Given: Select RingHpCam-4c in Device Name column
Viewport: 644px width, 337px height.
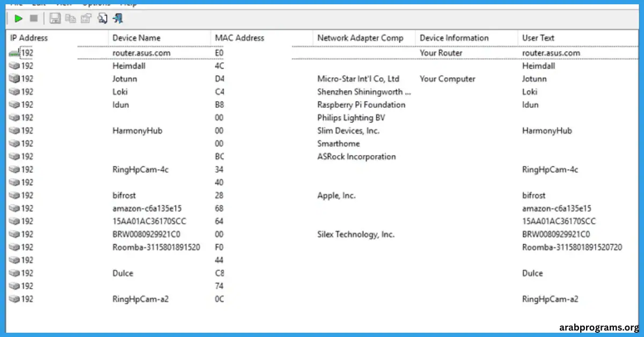Looking at the screenshot, I should tap(140, 170).
